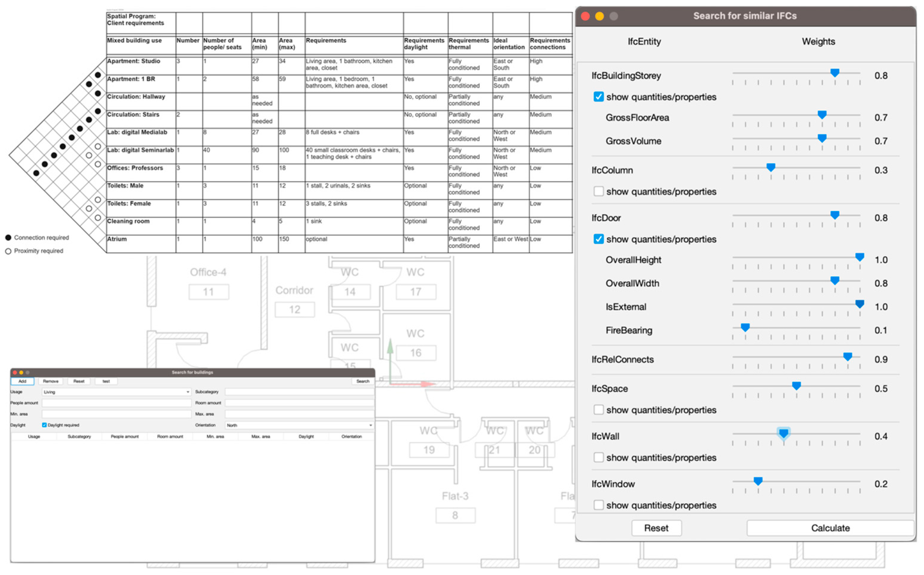Viewport: 924px width, 575px height.
Task: Uncheck IfcDoor show quantities/properties
Action: [598, 239]
